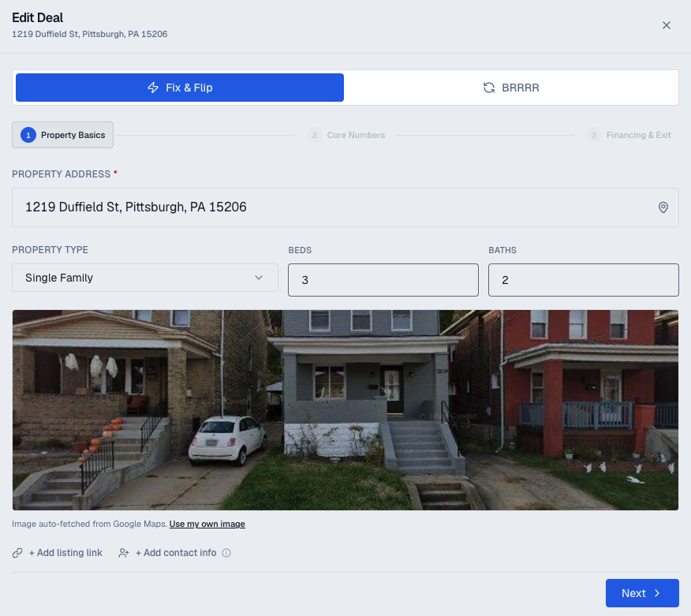The width and height of the screenshot is (691, 616).
Task: Click the Google Maps attribution text
Action: click(x=89, y=524)
